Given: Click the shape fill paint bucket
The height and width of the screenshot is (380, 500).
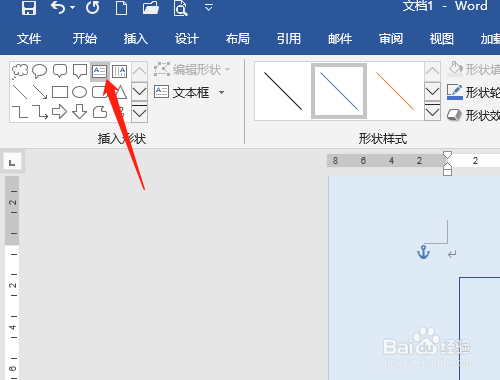Looking at the screenshot, I should tap(455, 69).
